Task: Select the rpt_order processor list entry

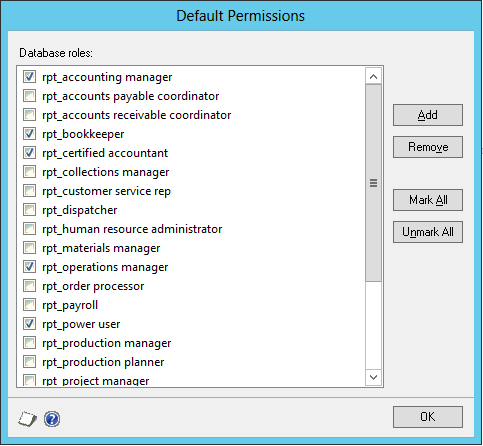Action: [93, 286]
